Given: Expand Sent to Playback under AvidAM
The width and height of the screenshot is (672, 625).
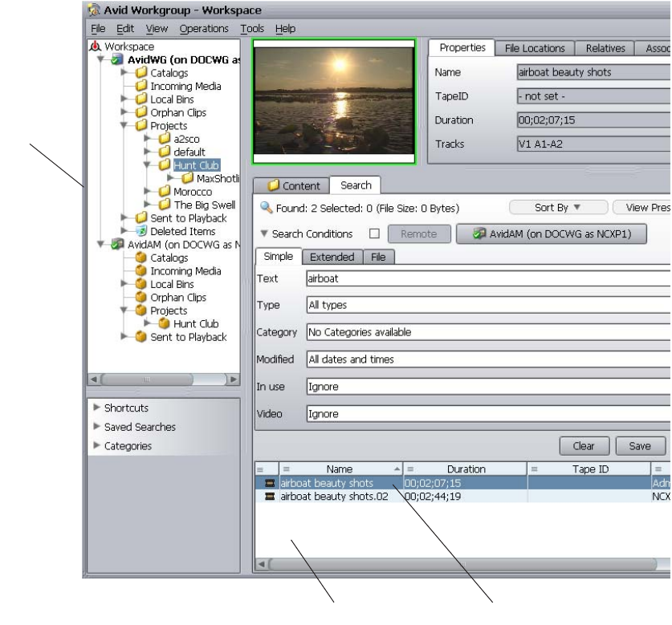Looking at the screenshot, I should pos(124,337).
